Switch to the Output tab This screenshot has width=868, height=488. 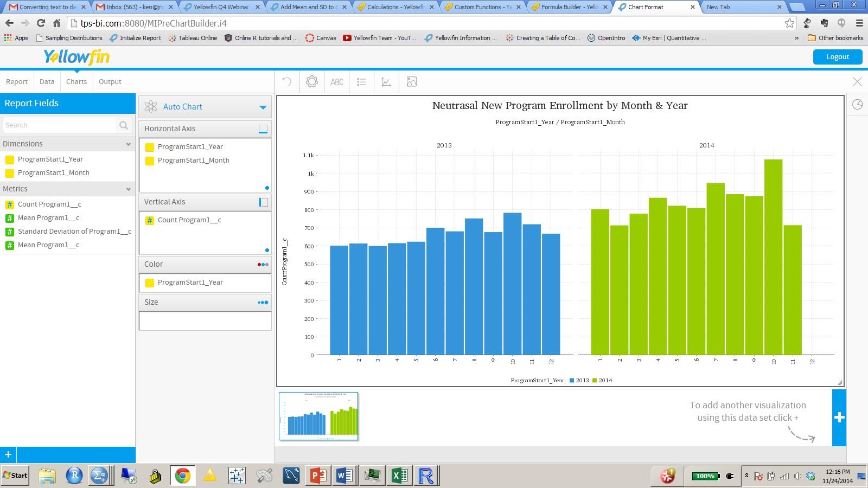click(x=110, y=82)
